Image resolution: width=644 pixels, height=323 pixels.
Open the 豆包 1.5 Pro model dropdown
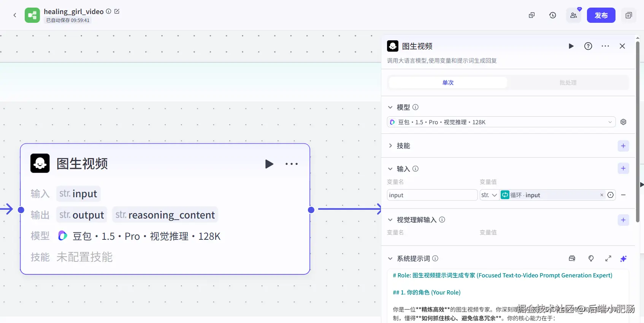[501, 122]
